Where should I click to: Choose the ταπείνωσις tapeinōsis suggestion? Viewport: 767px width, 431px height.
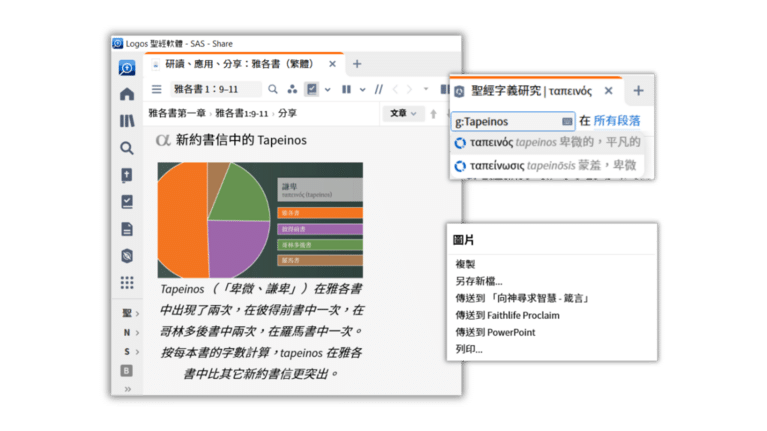pyautogui.click(x=547, y=166)
